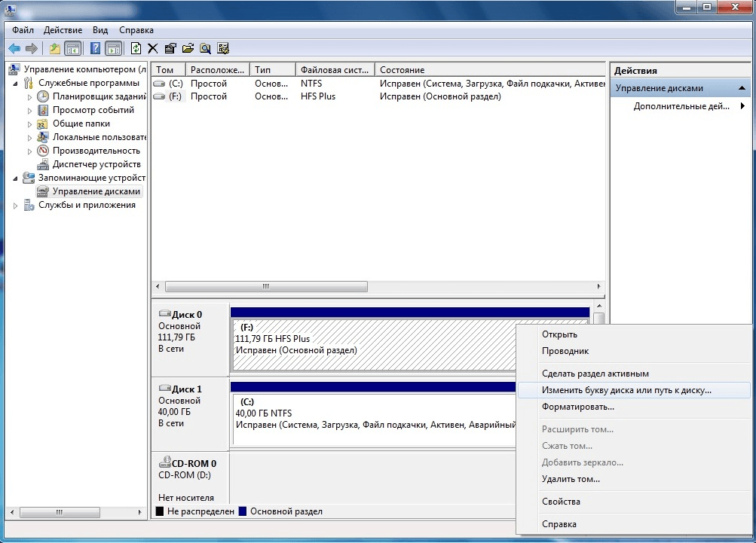756x543 pixels.
Task: Click the disk settings list toolbar icon
Action: (x=223, y=48)
